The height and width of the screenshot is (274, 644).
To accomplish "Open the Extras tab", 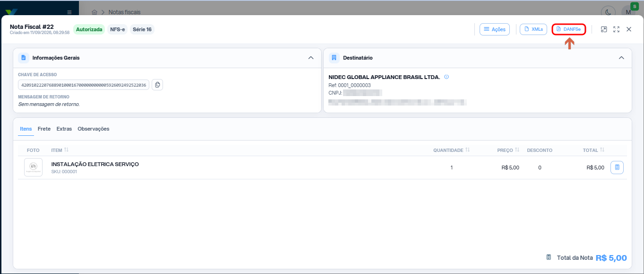I will [64, 129].
